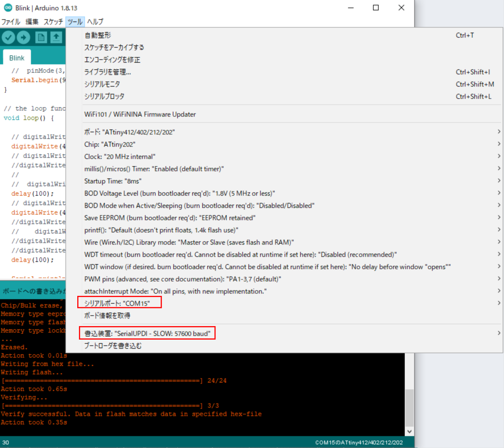Click ボードへの書き込み status message
The height and width of the screenshot is (448, 504).
(34, 291)
